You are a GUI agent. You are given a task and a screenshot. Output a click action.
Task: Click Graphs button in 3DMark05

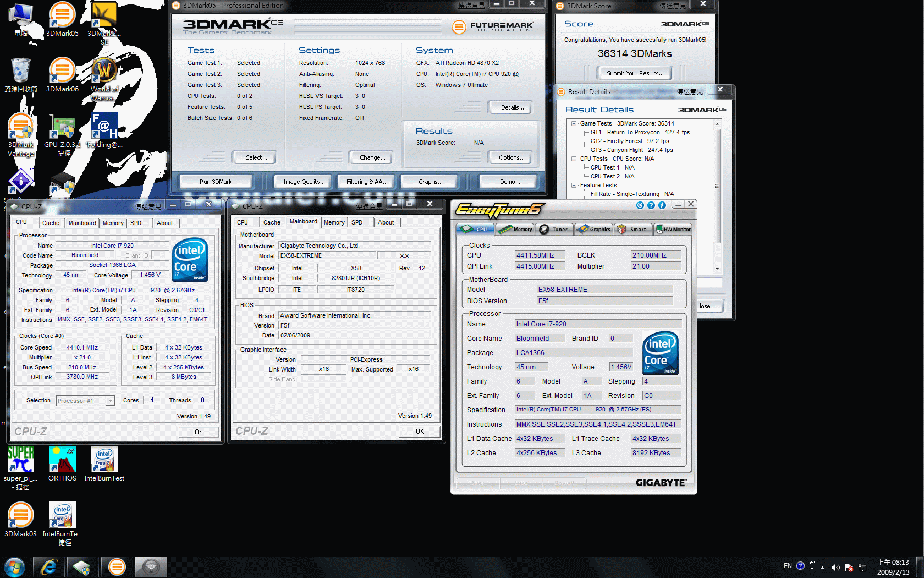coord(430,182)
